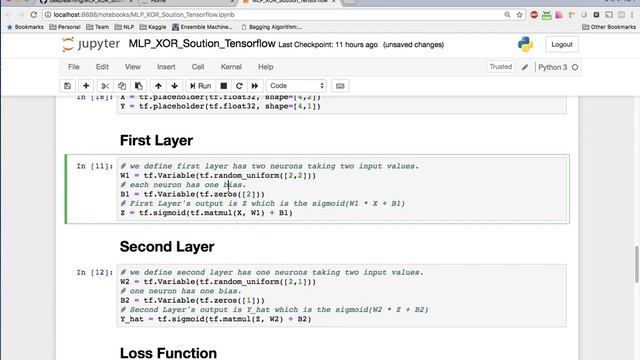Open the Insert menu
Image resolution: width=640 pixels, height=360 pixels.
[x=166, y=67]
